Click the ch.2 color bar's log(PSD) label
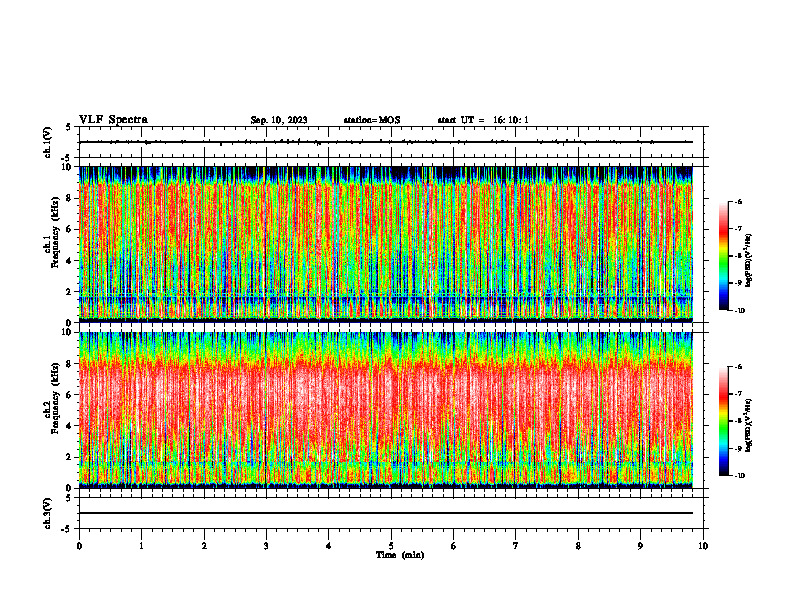Image resolution: width=792 pixels, height=612 pixels. pyautogui.click(x=749, y=426)
